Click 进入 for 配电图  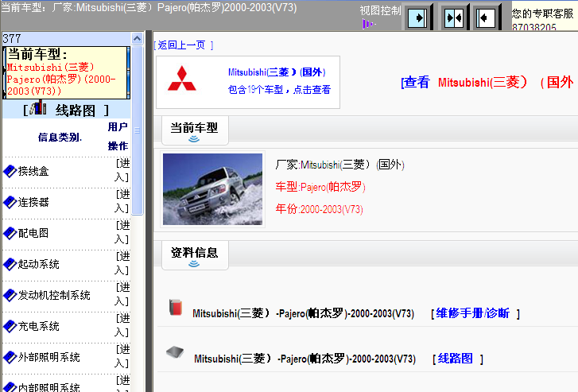(x=122, y=232)
